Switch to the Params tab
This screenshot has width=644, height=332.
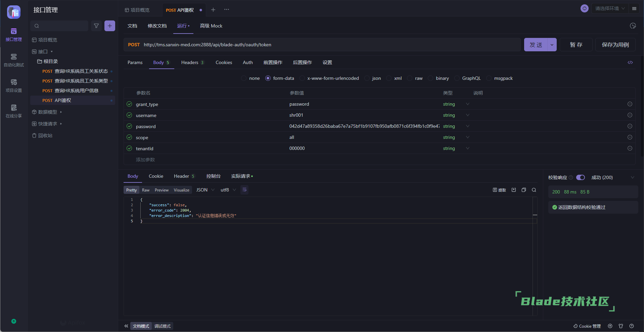coord(135,62)
